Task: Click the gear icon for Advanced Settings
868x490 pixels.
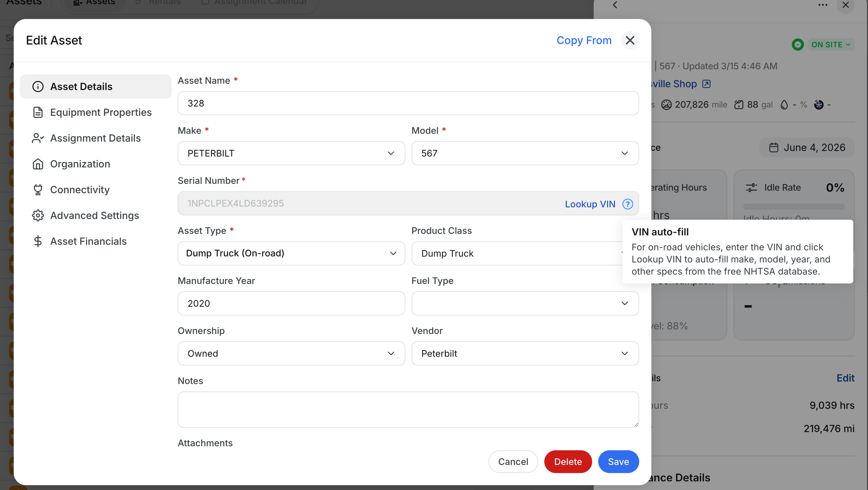Action: pyautogui.click(x=38, y=216)
